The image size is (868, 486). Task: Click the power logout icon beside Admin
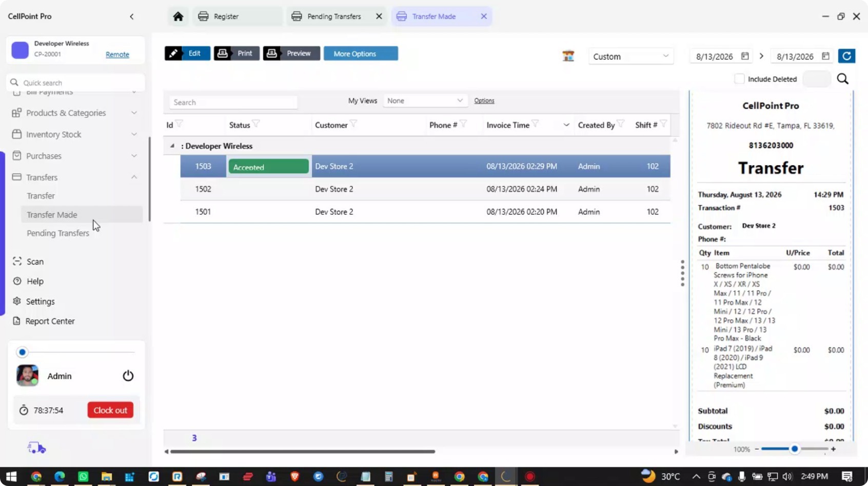tap(128, 376)
